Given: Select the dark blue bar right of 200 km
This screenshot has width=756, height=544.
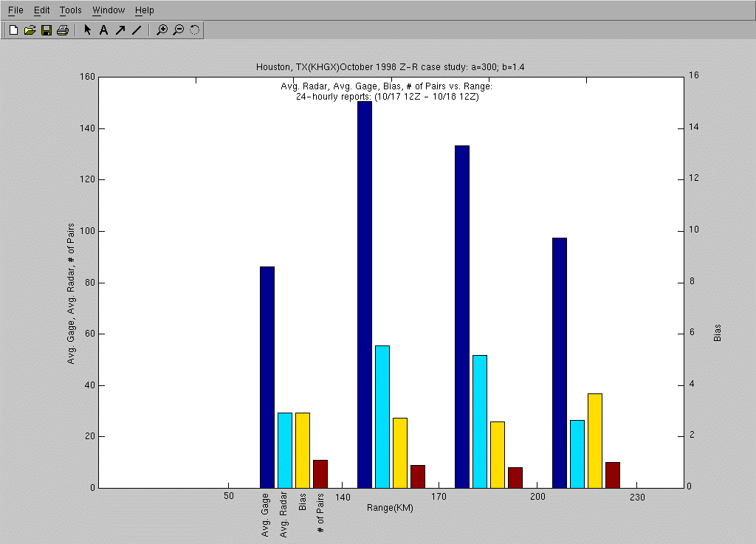Looking at the screenshot, I should [x=560, y=363].
